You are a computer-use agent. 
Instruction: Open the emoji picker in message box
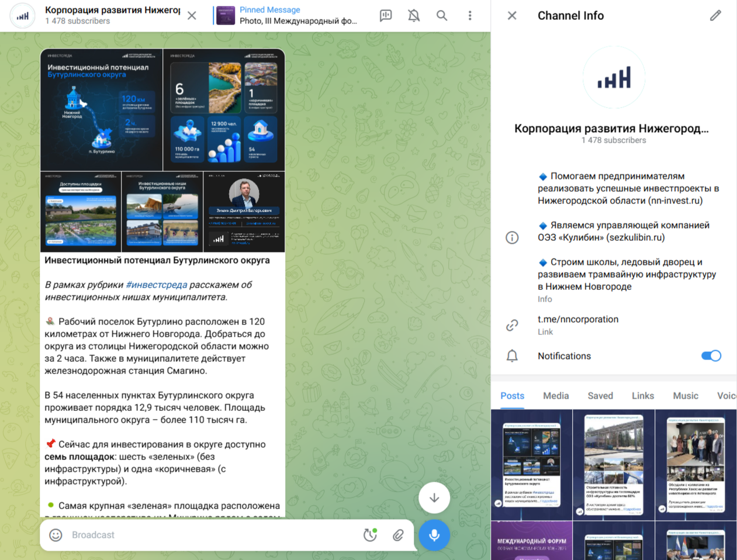[56, 535]
